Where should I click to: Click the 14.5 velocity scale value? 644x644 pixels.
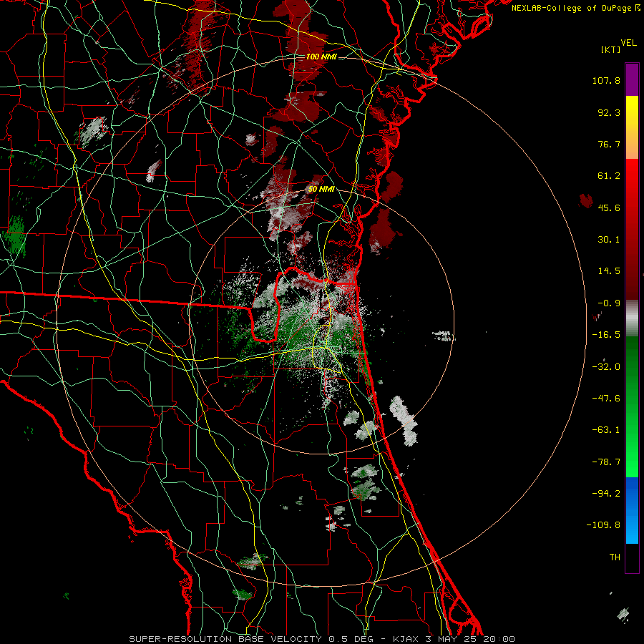click(x=609, y=271)
